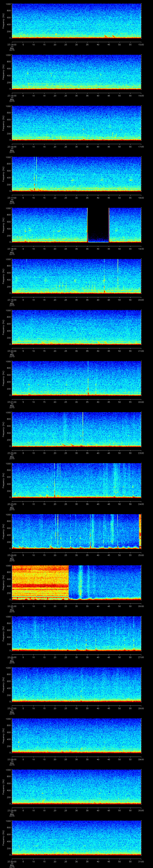Select the 23:21:00 timestamp label
The height and width of the screenshot is (868, 153).
(x=12, y=402)
